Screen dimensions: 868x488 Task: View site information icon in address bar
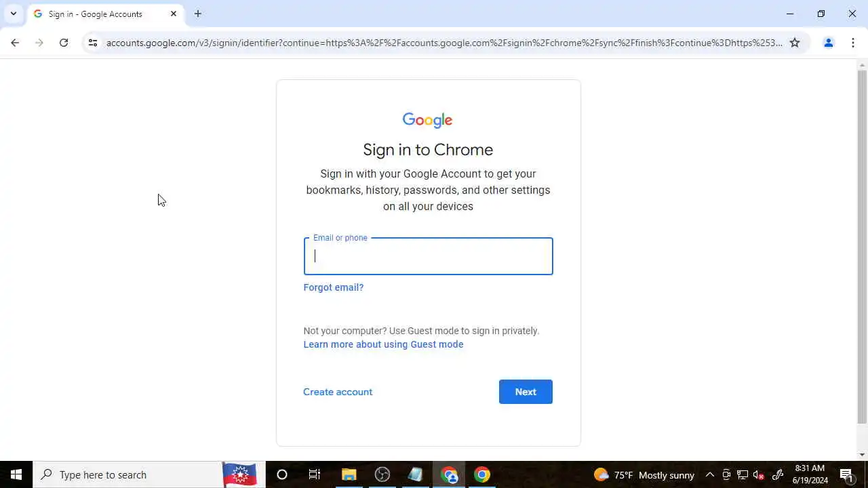pyautogui.click(x=93, y=43)
